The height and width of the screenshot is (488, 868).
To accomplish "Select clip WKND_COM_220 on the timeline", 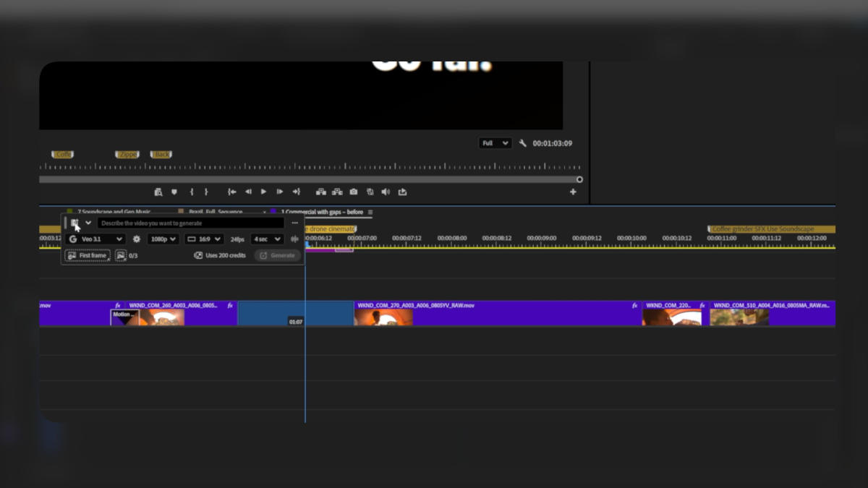I will 676,313.
